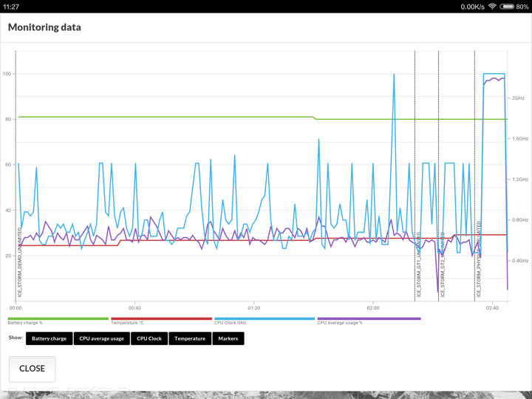The image size is (532, 399).
Task: Click the ICE_STORM_GT1_UNLIMITED marker line
Action: click(415, 177)
